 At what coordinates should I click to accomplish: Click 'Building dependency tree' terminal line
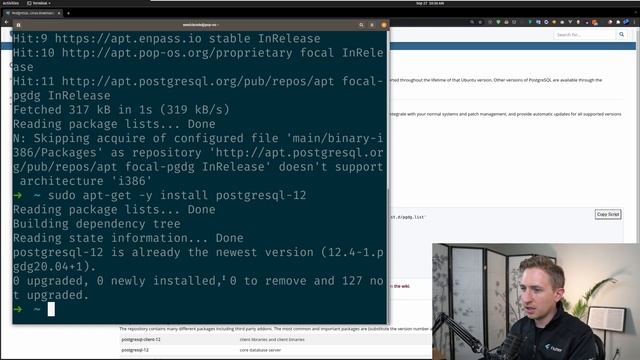pos(97,224)
